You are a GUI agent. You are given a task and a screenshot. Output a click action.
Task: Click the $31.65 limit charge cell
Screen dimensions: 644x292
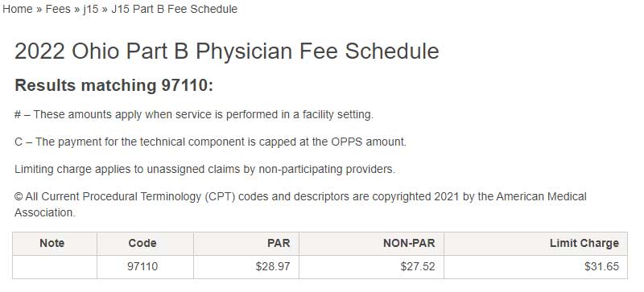(x=535, y=267)
